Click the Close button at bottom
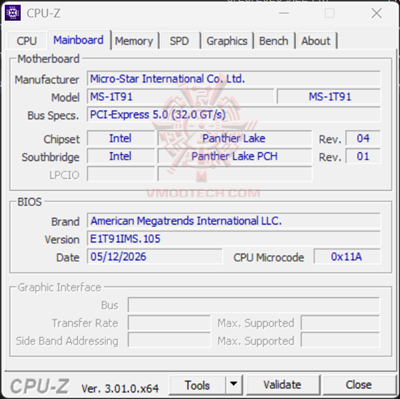The height and width of the screenshot is (399, 400). coord(358,385)
